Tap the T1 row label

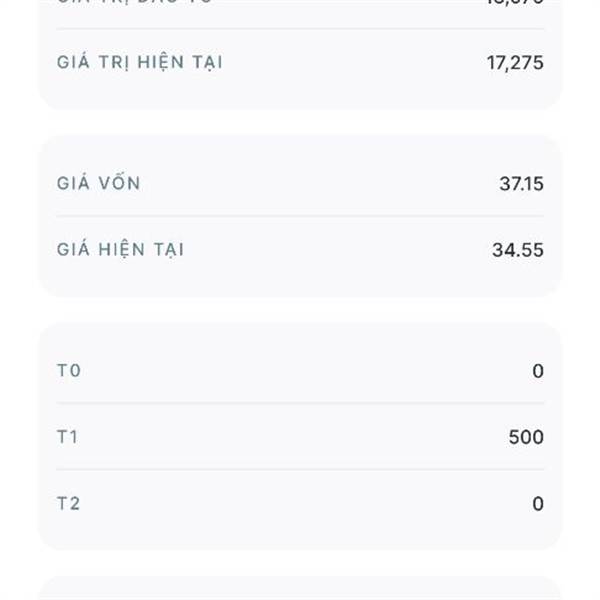pyautogui.click(x=67, y=437)
